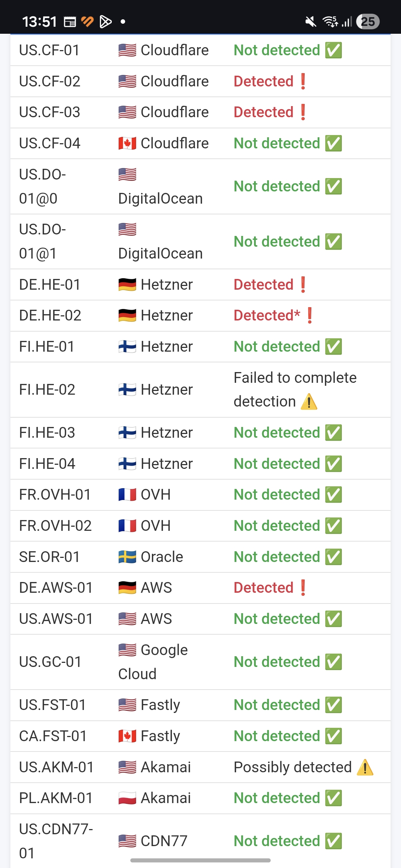Tap the Swedish flag next to Oracle
Viewport: 401px width, 868px height.
pos(127,557)
